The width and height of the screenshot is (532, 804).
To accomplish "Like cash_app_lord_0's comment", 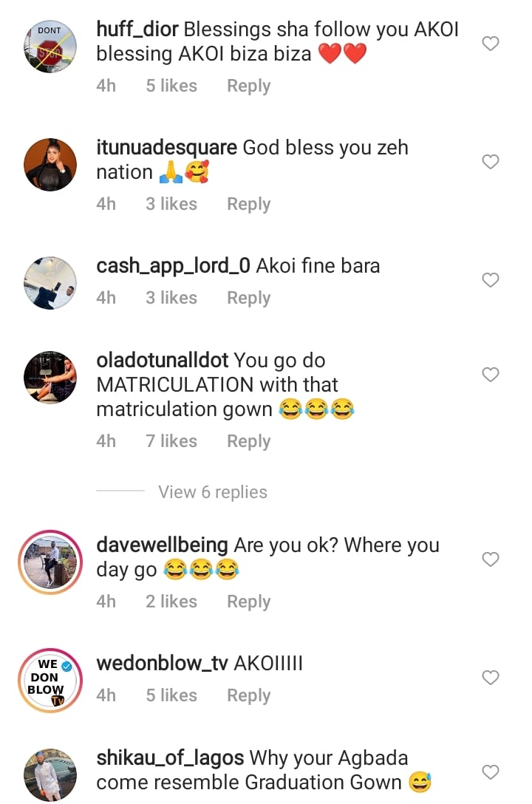I will [491, 280].
